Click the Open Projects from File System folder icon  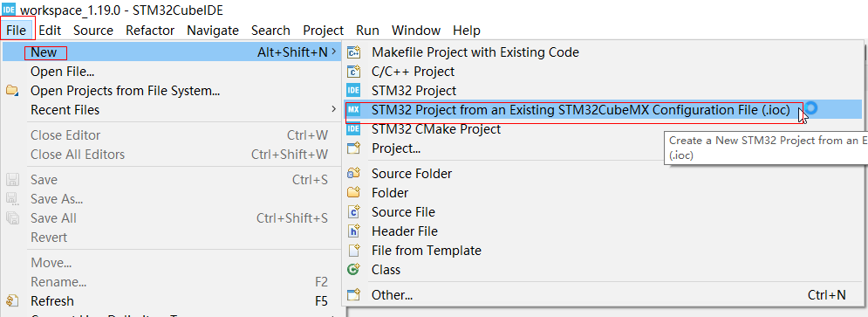(x=12, y=90)
